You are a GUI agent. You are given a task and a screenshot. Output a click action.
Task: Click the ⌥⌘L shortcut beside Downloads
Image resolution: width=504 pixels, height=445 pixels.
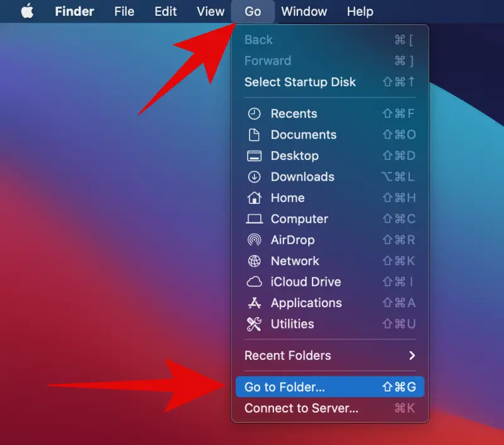[x=398, y=177]
